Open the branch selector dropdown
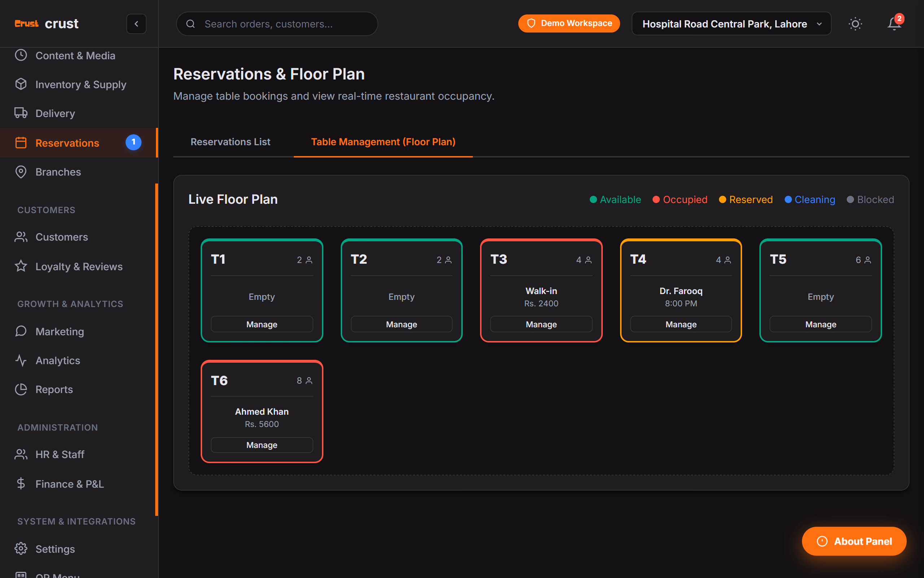 click(731, 24)
